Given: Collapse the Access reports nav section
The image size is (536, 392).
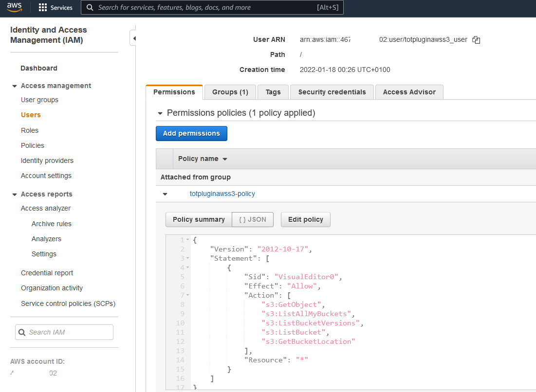Looking at the screenshot, I should point(14,195).
